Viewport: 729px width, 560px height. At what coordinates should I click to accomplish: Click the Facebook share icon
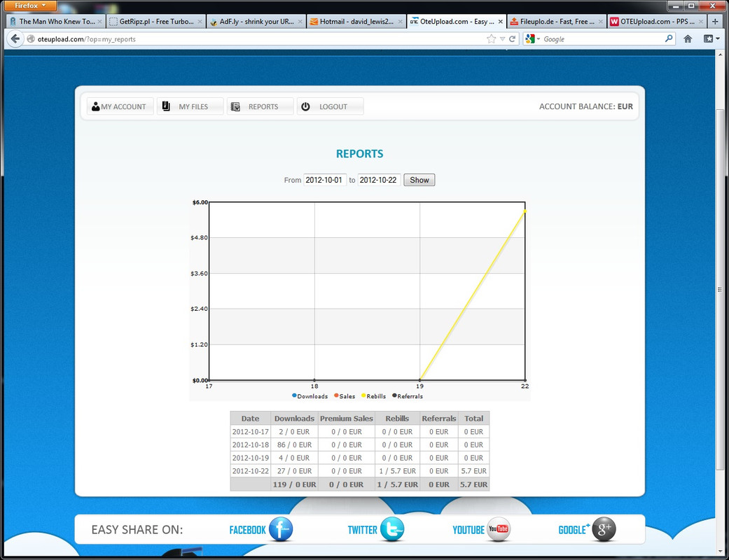tap(281, 529)
